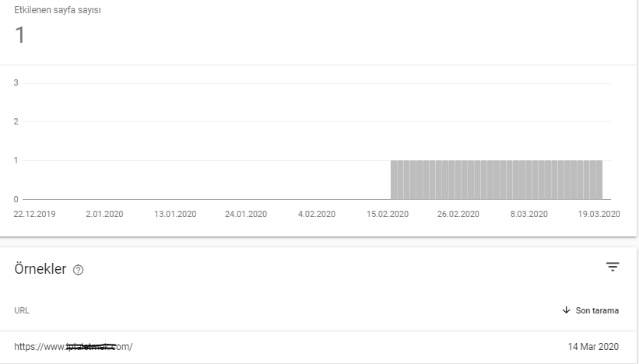Screen dimensions: 639x364
Task: Click the 13.01.2020 date axis label
Action: coord(175,214)
